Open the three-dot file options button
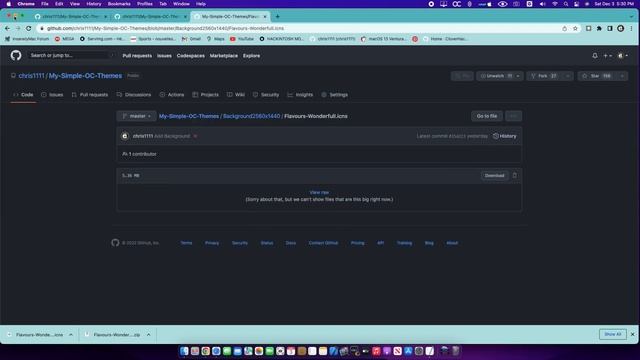640x360 pixels. coord(513,116)
